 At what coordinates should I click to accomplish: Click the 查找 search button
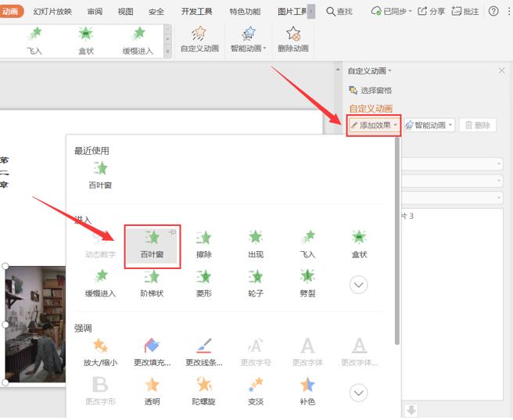click(339, 12)
